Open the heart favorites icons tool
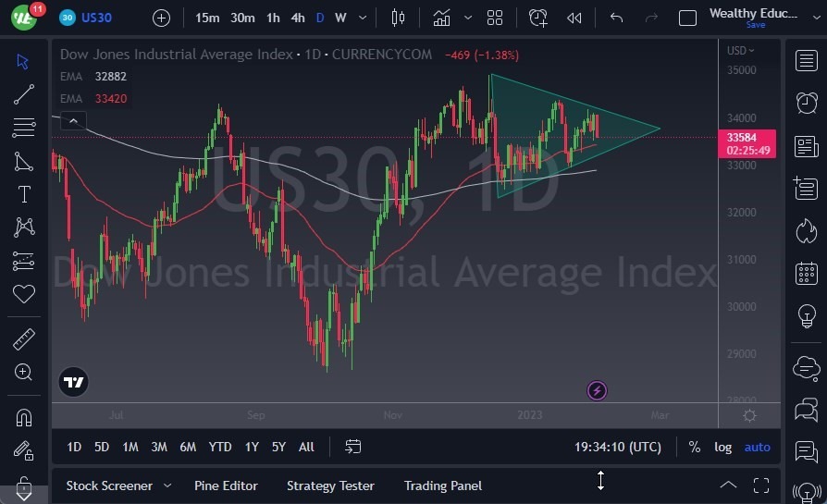 coord(24,294)
